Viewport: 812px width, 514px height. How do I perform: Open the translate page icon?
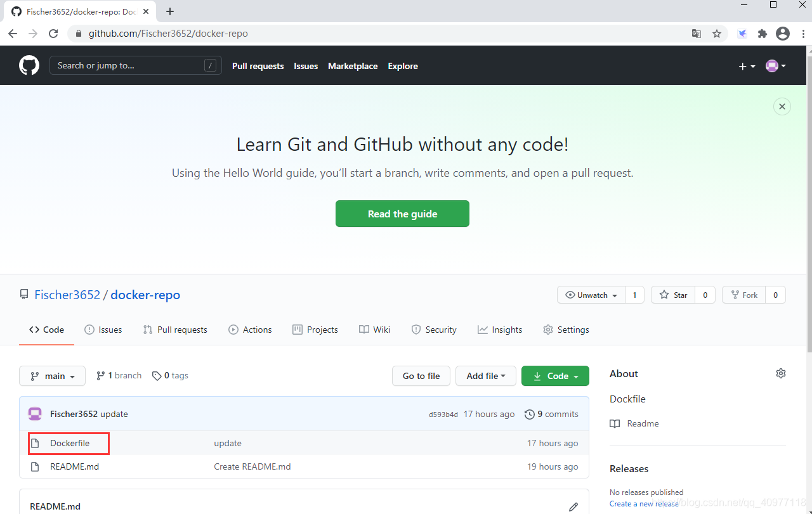[x=697, y=34]
